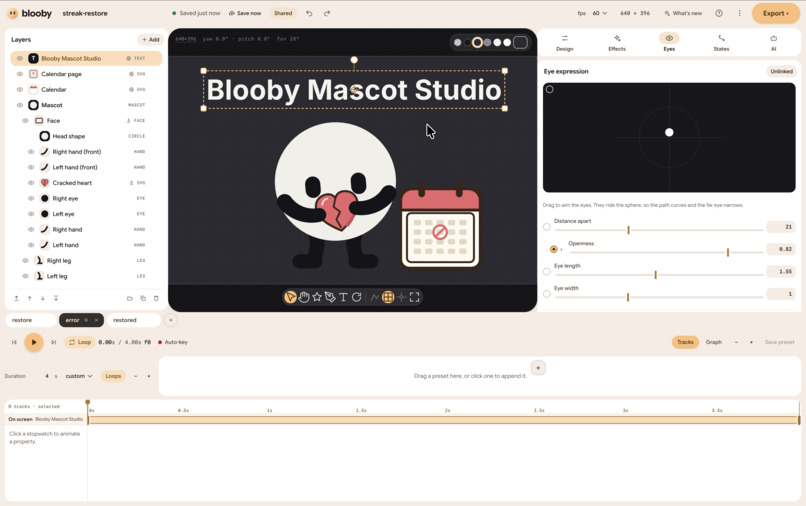Open the fps 60 dropdown
The width and height of the screenshot is (806, 506).
point(599,13)
